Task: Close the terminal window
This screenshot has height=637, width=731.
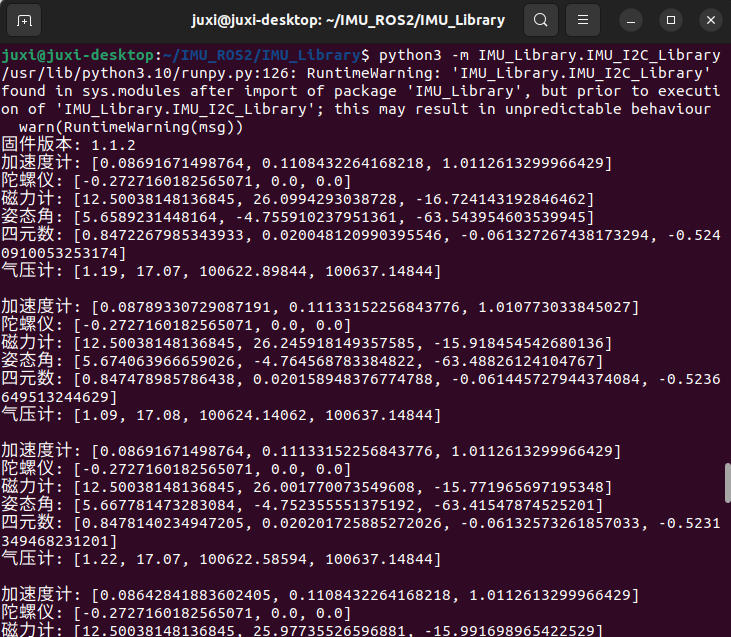Action: [711, 21]
